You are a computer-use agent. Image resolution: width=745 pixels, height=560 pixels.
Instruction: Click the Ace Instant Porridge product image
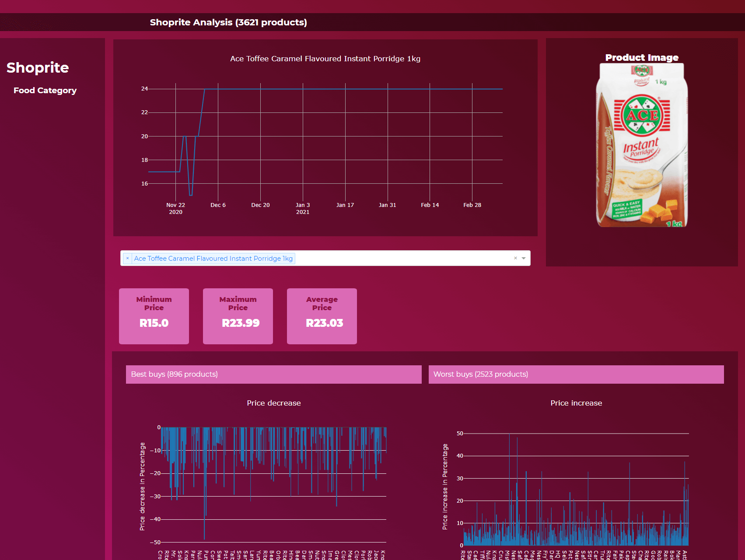(x=641, y=145)
